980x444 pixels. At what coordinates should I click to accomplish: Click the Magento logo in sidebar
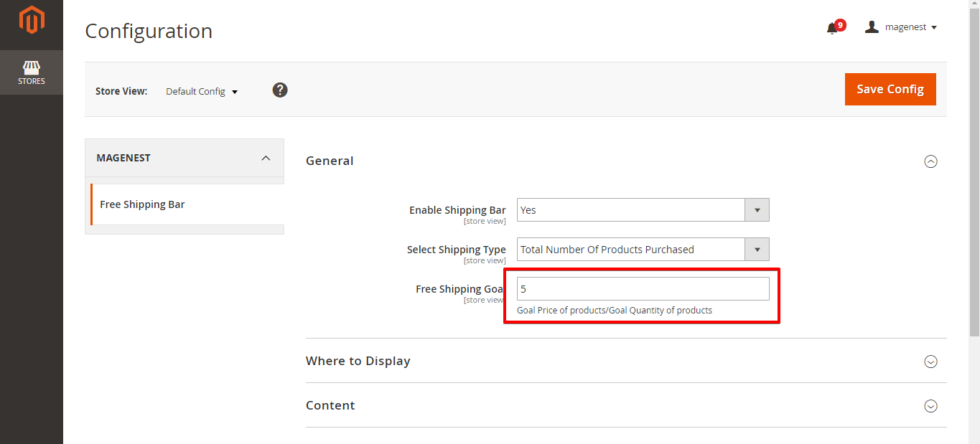coord(32,20)
